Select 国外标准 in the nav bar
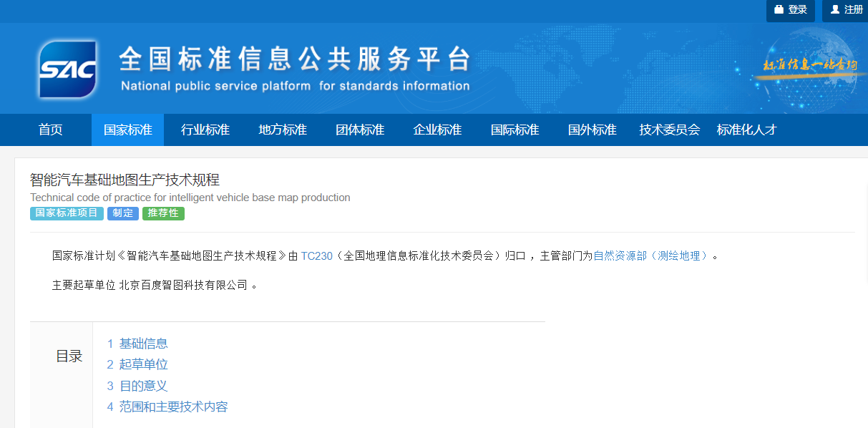 coord(591,130)
